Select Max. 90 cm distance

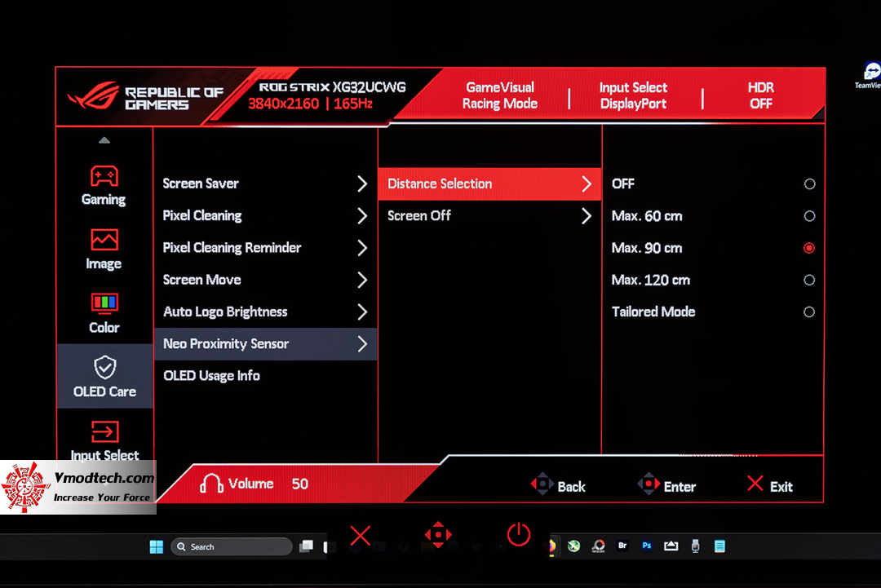point(713,248)
